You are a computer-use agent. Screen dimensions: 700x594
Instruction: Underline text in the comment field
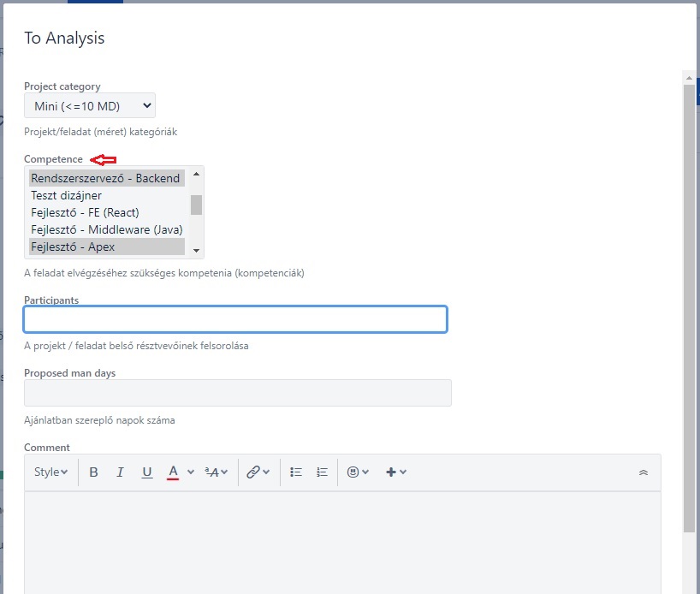[x=146, y=472]
